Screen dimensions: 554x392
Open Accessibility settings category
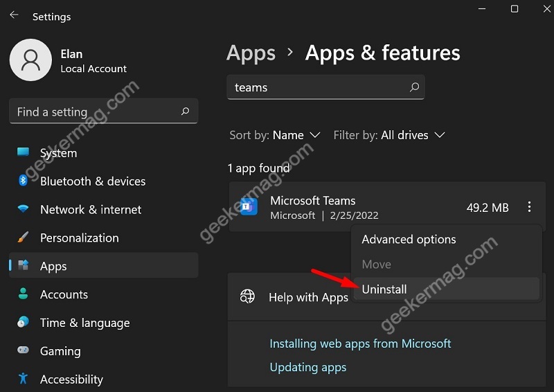pyautogui.click(x=103, y=380)
